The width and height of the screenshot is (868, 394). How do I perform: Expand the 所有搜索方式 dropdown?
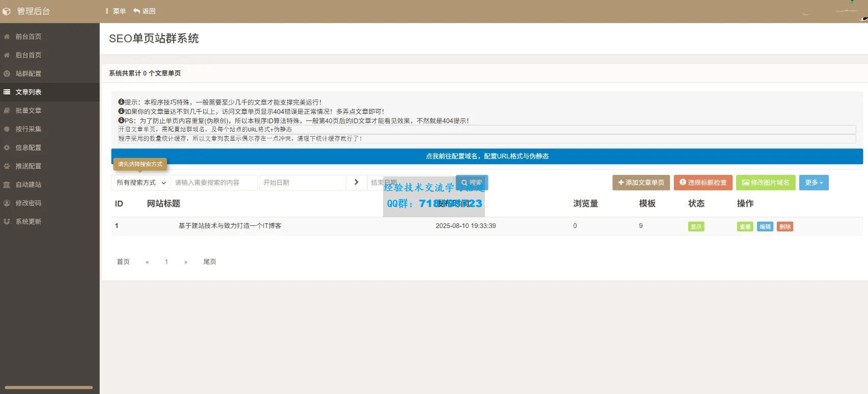140,182
